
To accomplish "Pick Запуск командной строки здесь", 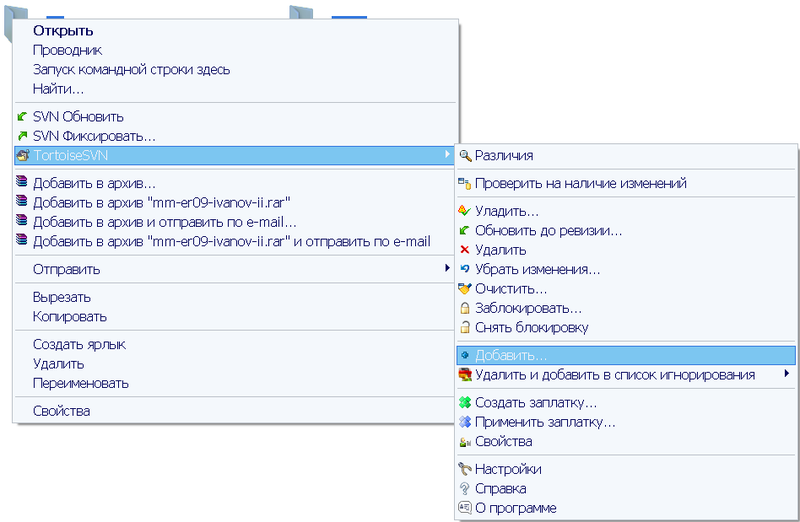I will click(131, 70).
